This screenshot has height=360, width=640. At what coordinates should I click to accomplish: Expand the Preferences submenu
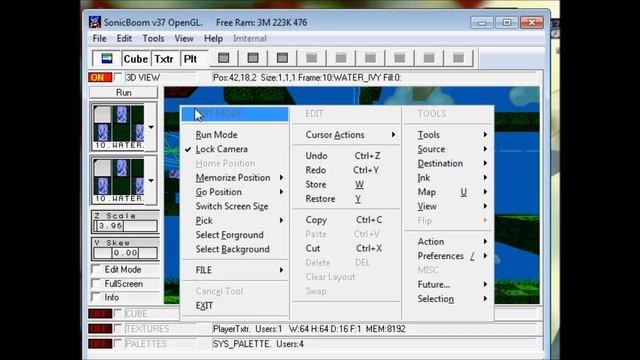(x=449, y=256)
